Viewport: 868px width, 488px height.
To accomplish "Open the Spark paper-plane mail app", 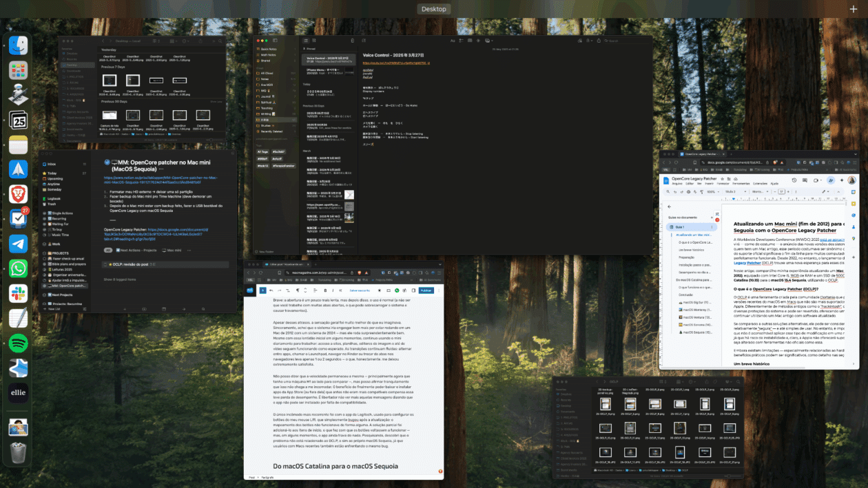I will [18, 169].
